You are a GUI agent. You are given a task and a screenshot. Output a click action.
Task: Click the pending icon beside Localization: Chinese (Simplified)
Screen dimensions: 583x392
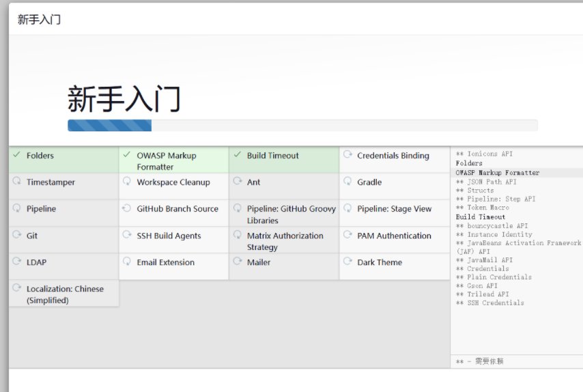(17, 288)
